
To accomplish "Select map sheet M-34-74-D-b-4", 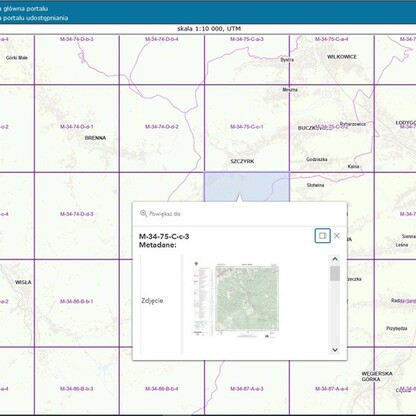I will pos(162,39).
